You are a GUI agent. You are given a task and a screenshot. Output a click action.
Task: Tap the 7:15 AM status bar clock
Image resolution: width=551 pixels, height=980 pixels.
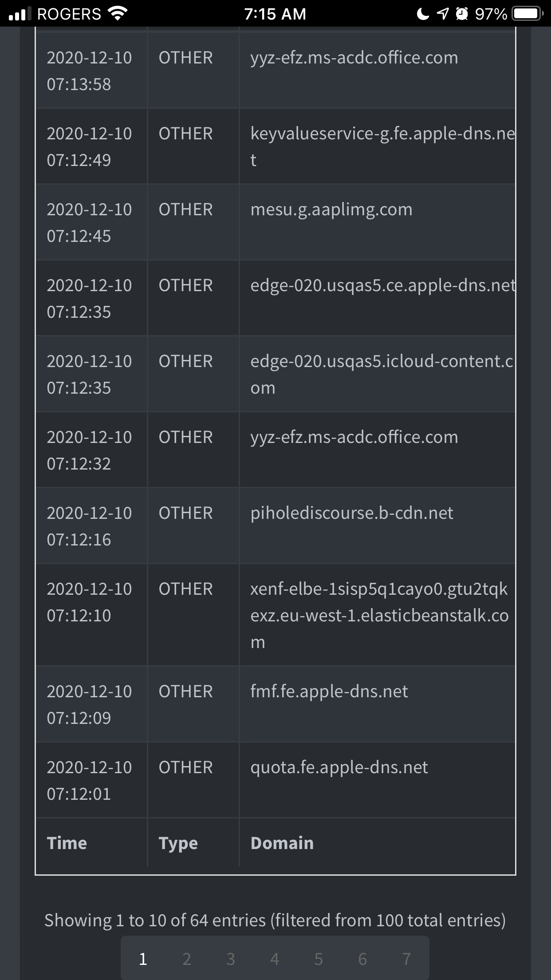tap(275, 14)
